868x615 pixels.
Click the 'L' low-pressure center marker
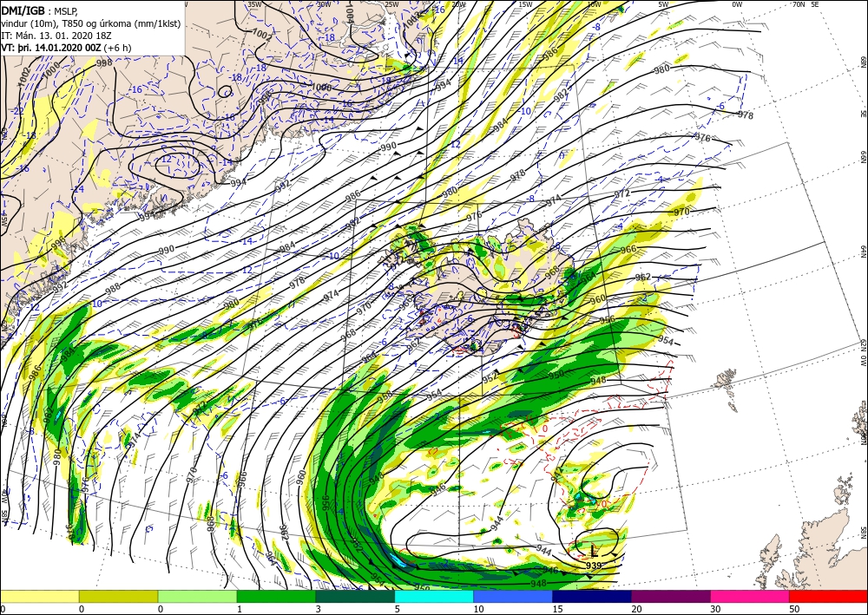click(594, 551)
